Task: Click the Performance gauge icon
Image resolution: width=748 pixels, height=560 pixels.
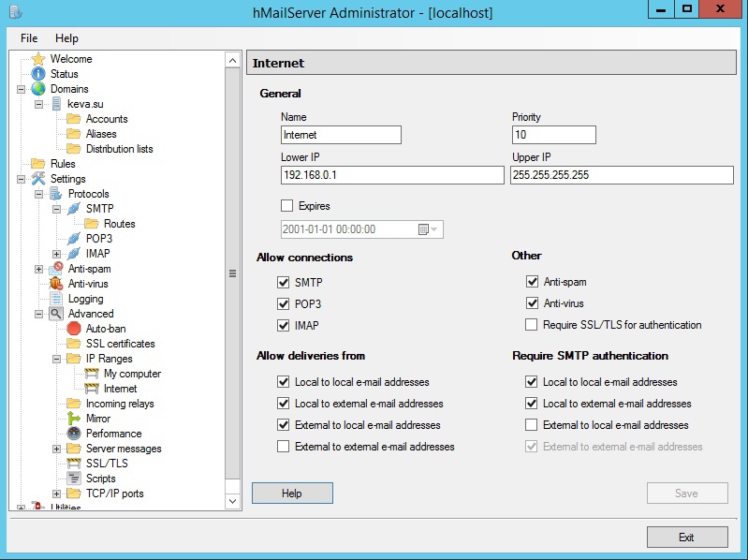Action: pyautogui.click(x=73, y=434)
